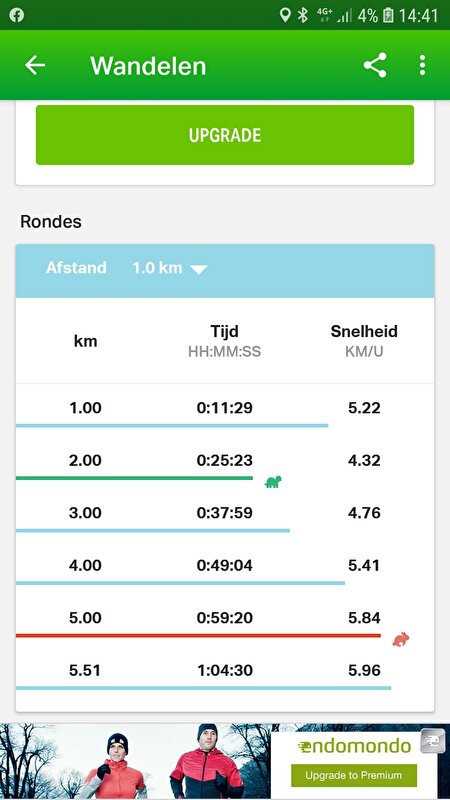Click the green UPGRADE button
The width and height of the screenshot is (450, 800).
(x=224, y=135)
